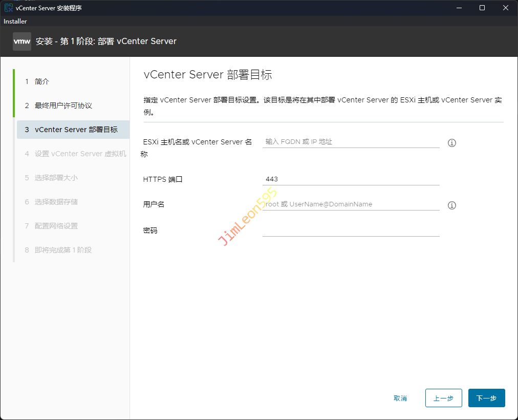Select step 2 最终用户许可协议

(63, 106)
